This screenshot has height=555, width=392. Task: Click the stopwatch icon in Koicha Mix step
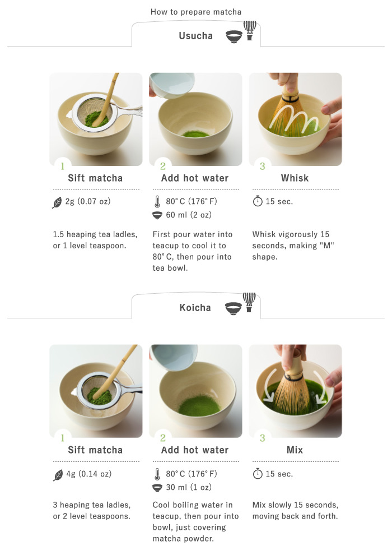(x=258, y=473)
